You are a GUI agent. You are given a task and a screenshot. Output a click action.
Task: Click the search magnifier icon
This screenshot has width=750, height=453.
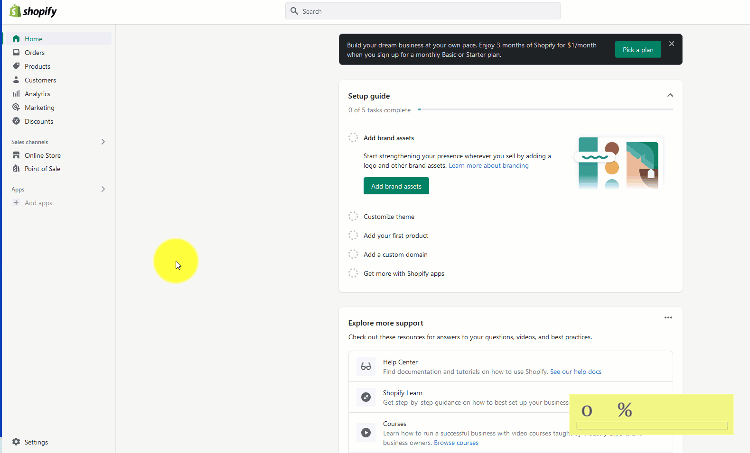point(294,11)
